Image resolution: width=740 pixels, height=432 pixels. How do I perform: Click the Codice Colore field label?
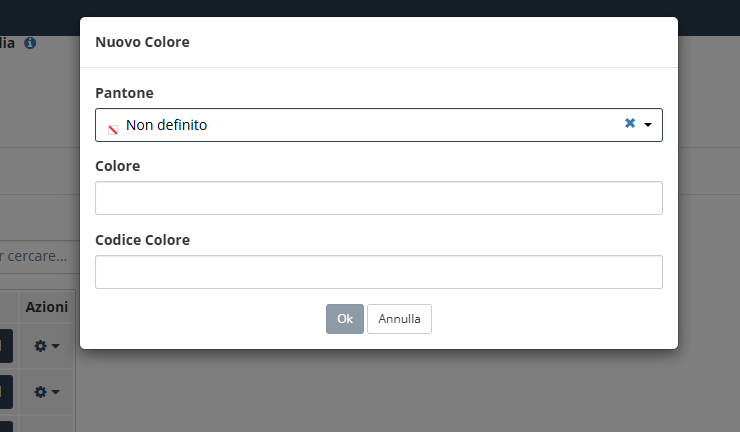click(143, 240)
